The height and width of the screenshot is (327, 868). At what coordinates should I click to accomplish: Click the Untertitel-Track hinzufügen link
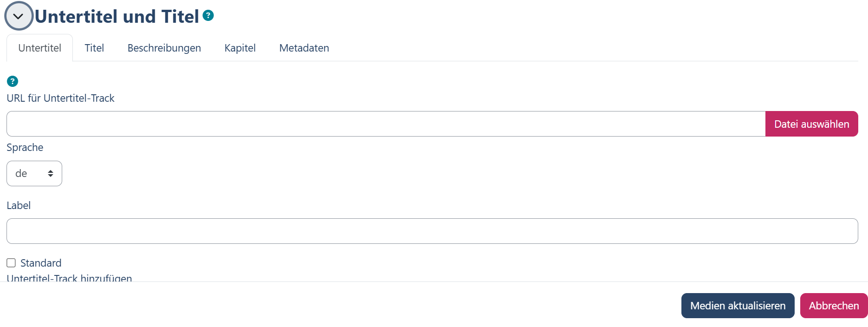pos(69,278)
